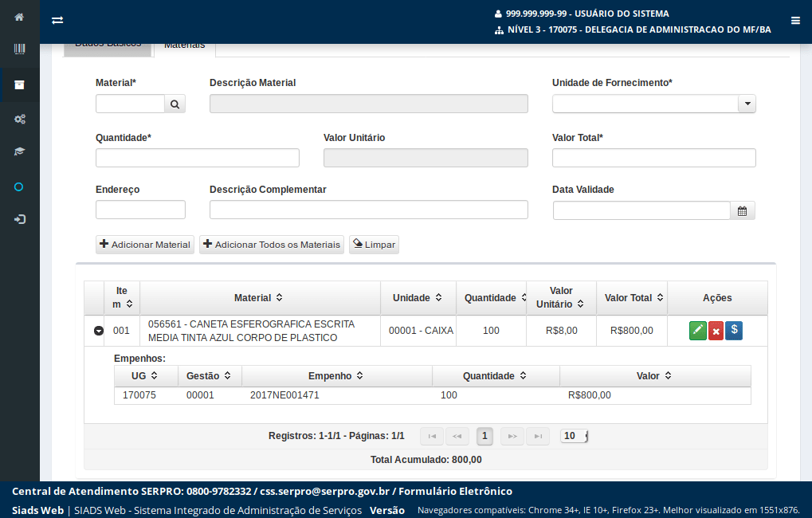Viewport: 812px width, 518px height.
Task: Sort table by Material column
Action: pos(260,298)
